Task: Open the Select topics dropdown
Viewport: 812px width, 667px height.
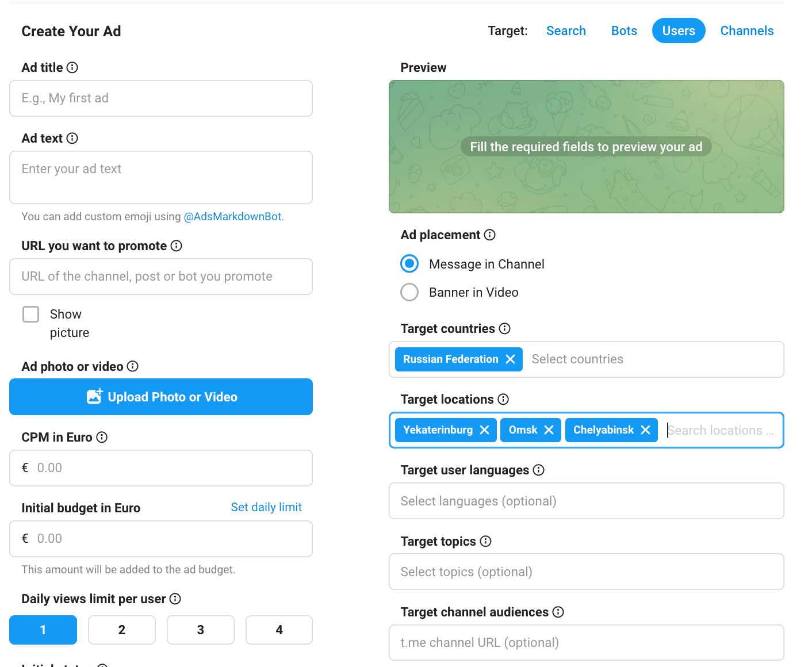Action: (587, 572)
